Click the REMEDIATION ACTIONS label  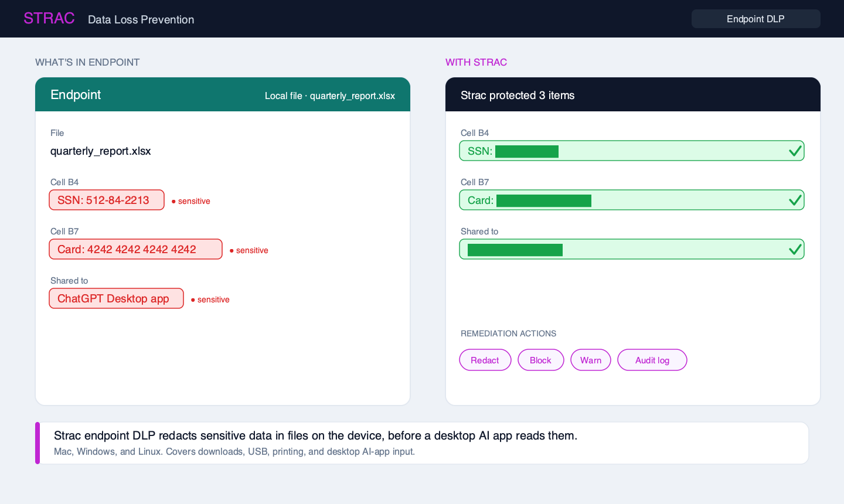[x=508, y=333]
